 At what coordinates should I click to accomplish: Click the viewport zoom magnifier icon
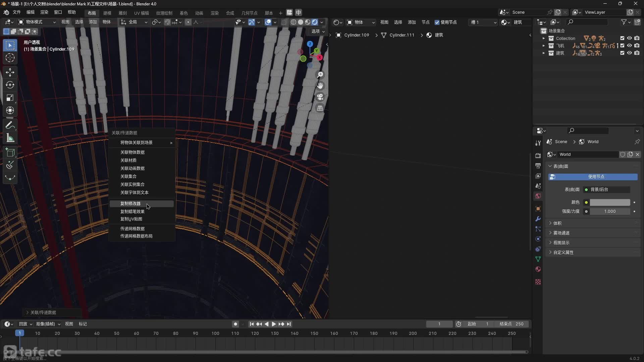click(320, 74)
